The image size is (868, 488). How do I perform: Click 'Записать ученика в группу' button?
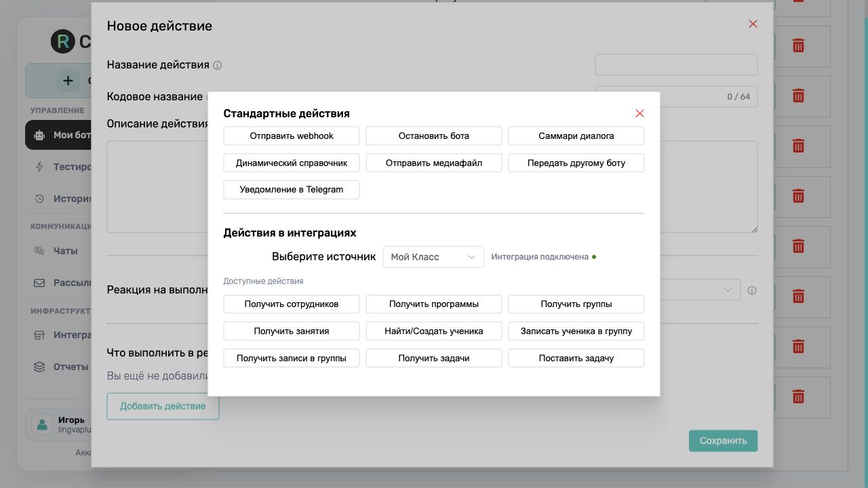[576, 331]
